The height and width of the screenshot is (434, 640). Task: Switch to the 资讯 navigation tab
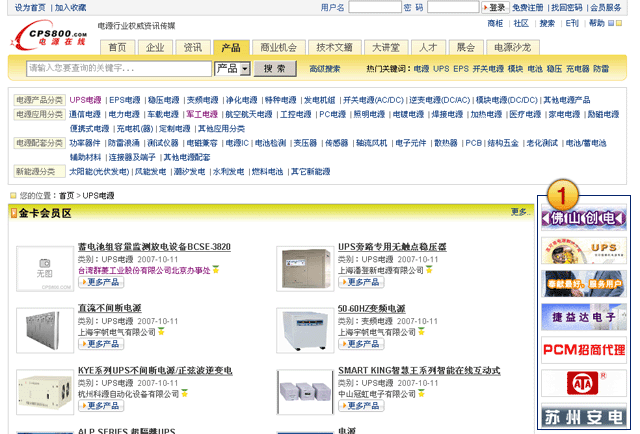click(193, 47)
